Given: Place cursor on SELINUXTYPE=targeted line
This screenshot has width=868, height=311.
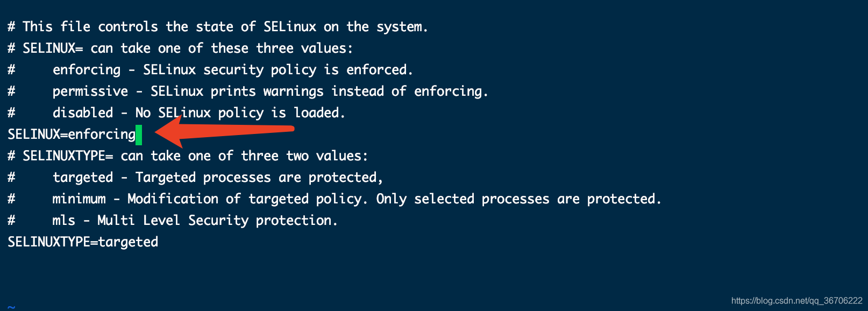Looking at the screenshot, I should pyautogui.click(x=83, y=242).
